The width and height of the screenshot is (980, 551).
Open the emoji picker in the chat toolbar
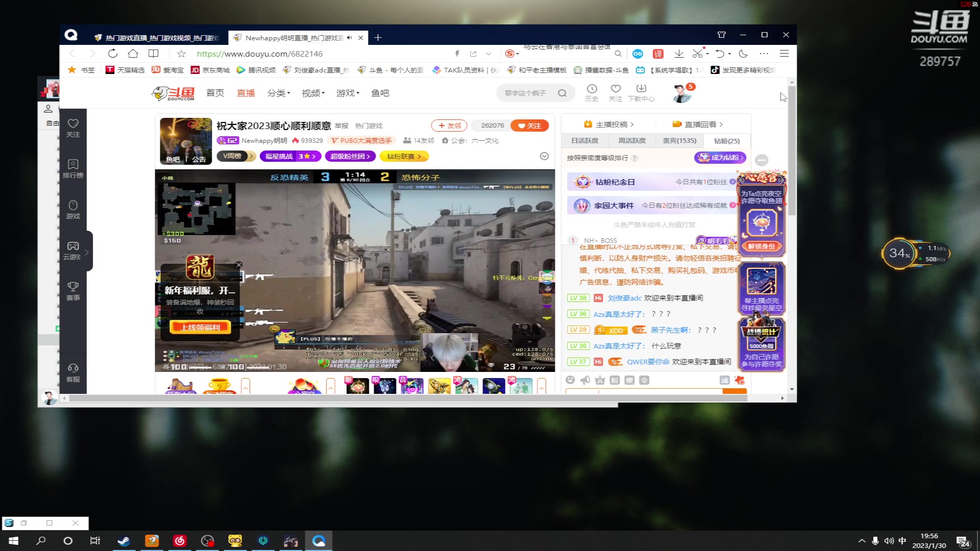(x=571, y=380)
